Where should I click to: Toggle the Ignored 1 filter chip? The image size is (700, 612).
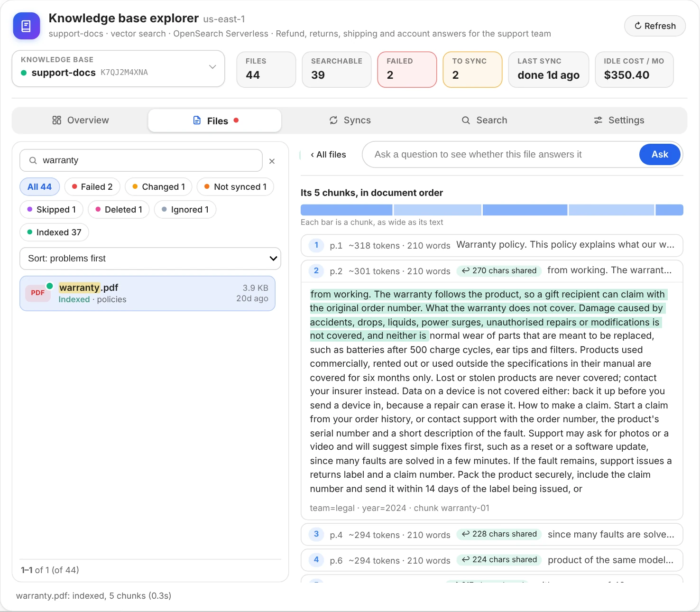point(185,210)
